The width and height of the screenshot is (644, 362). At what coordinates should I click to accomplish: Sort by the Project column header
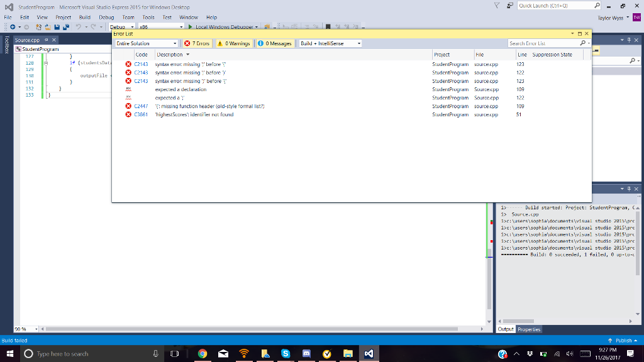[453, 55]
